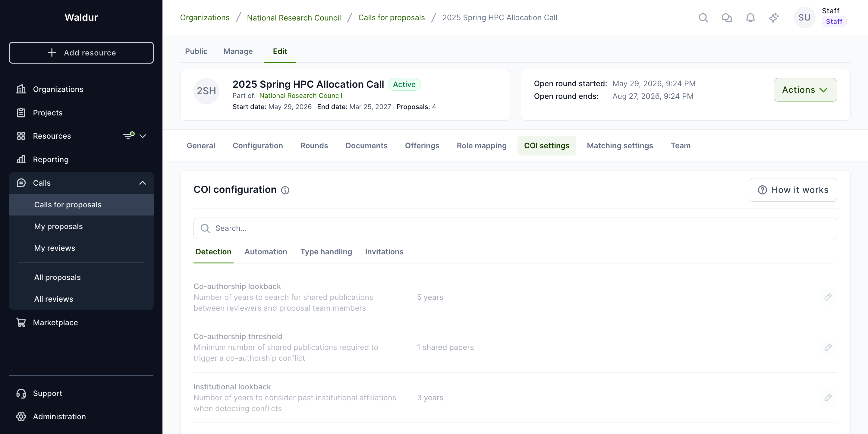Open the notifications bell
This screenshot has width=868, height=434.
(750, 17)
